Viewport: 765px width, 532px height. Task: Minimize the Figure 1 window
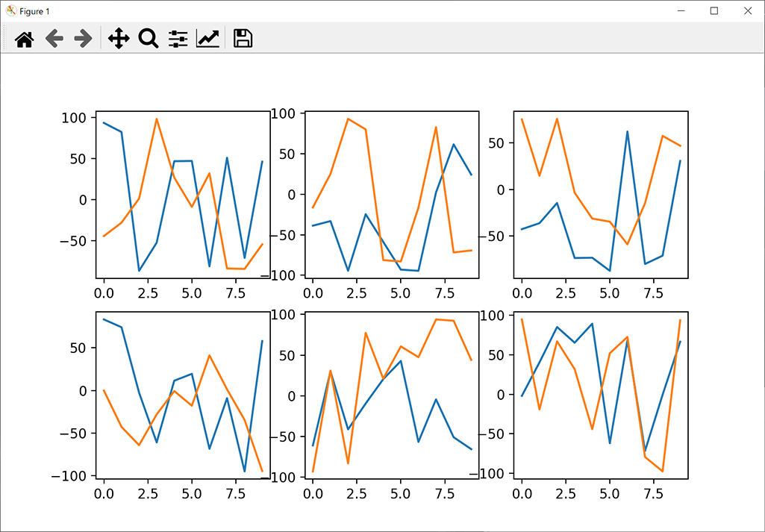coord(681,10)
